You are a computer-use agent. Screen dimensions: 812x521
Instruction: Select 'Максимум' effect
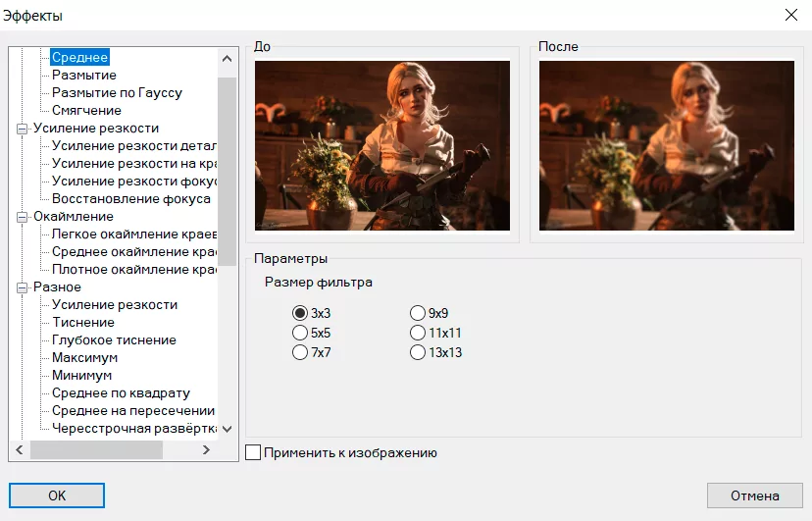point(84,358)
